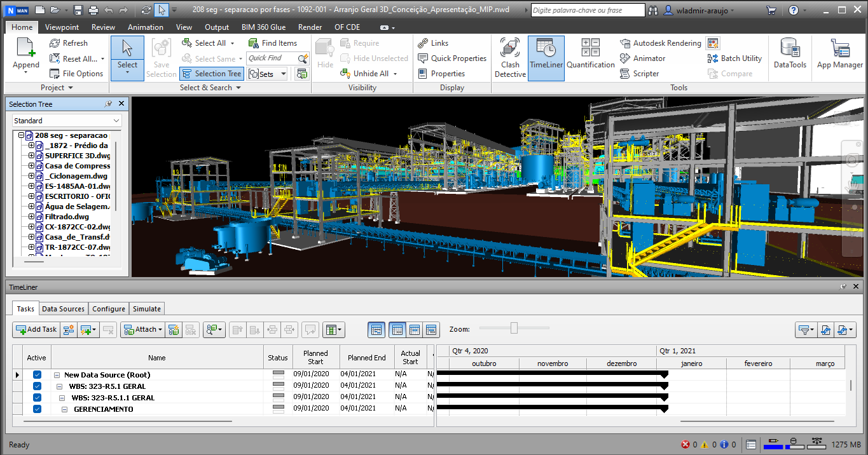Viewport: 868px width, 455px height.
Task: Click the TimeLiner Zoom slider handle
Action: [x=514, y=328]
